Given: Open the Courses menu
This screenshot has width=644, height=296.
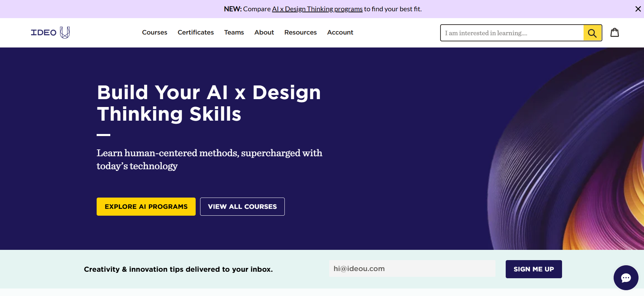Looking at the screenshot, I should [x=154, y=32].
